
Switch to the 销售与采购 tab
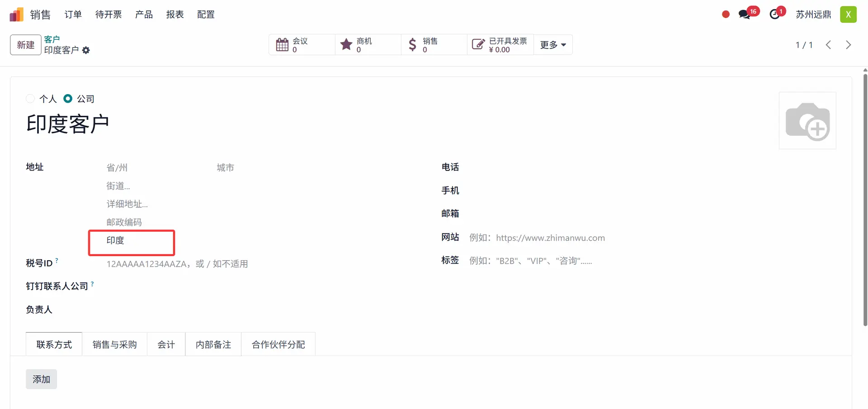click(x=114, y=345)
